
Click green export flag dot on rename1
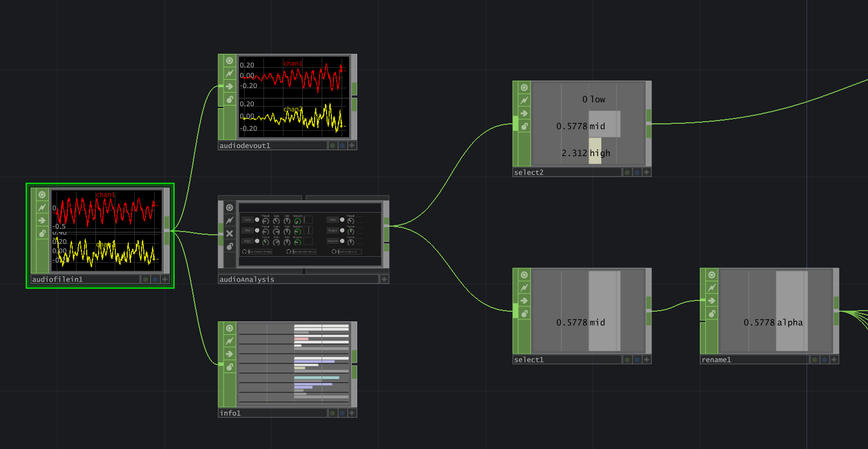pyautogui.click(x=815, y=360)
